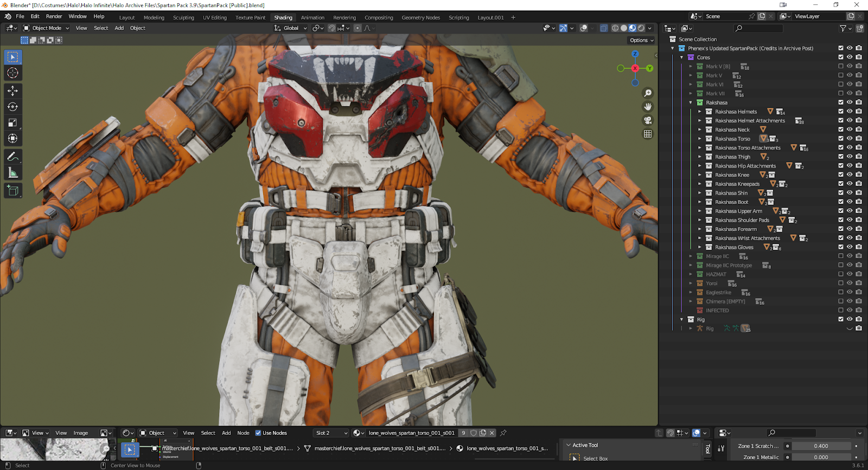The image size is (868, 470).
Task: Activate the Transform tool
Action: coord(13,139)
